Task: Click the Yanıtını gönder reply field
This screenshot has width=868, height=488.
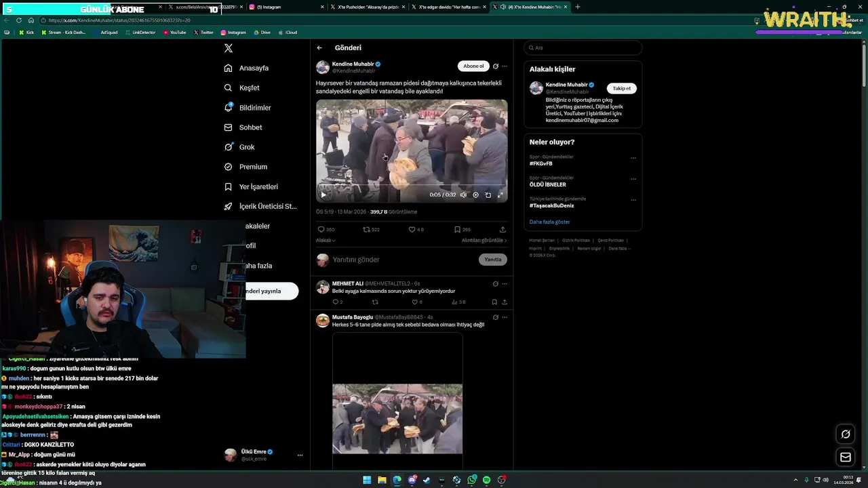Action: pos(403,260)
